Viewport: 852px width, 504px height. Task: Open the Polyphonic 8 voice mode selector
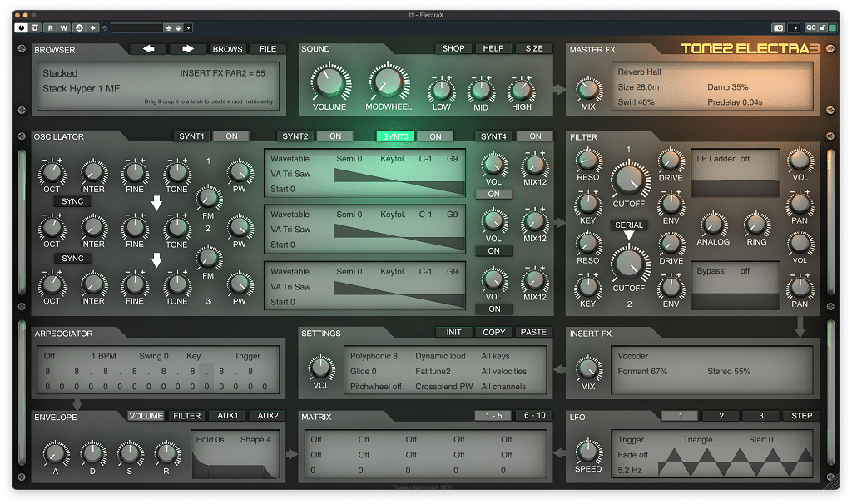pos(374,356)
